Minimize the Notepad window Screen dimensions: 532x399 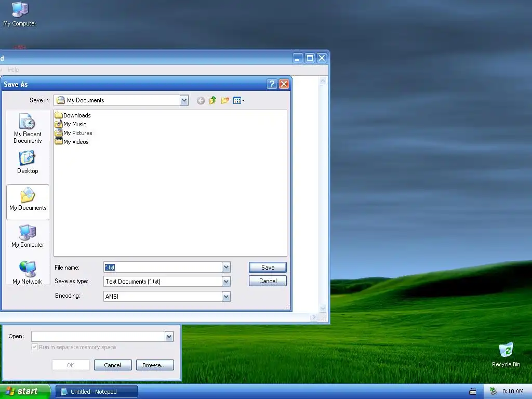pyautogui.click(x=298, y=58)
